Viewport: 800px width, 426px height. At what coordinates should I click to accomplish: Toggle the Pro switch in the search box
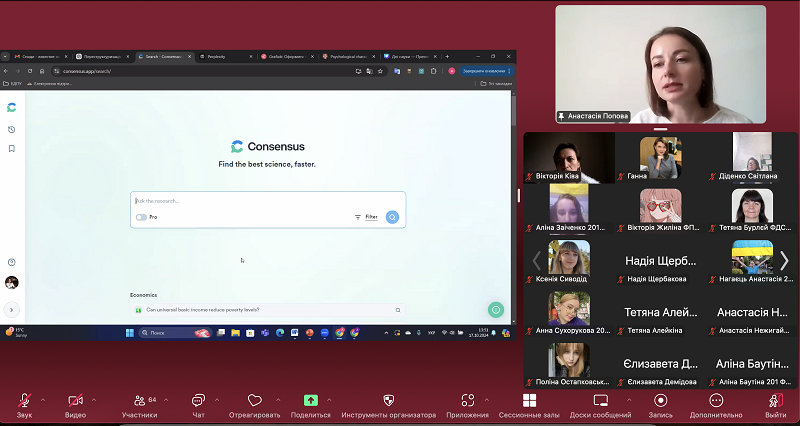[x=141, y=217]
